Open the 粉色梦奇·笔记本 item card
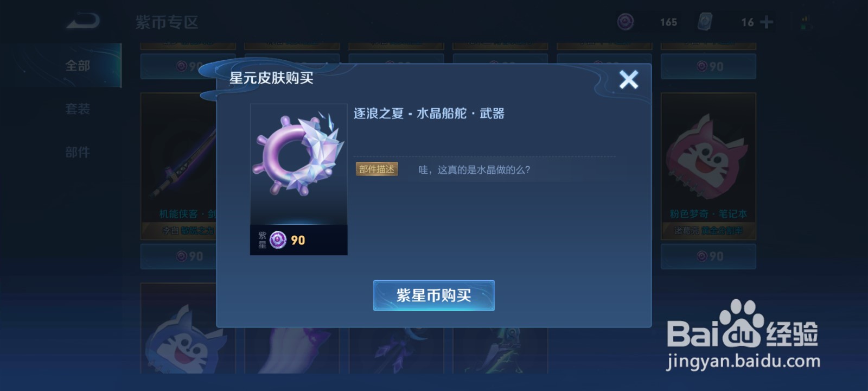868x391 pixels. (708, 166)
